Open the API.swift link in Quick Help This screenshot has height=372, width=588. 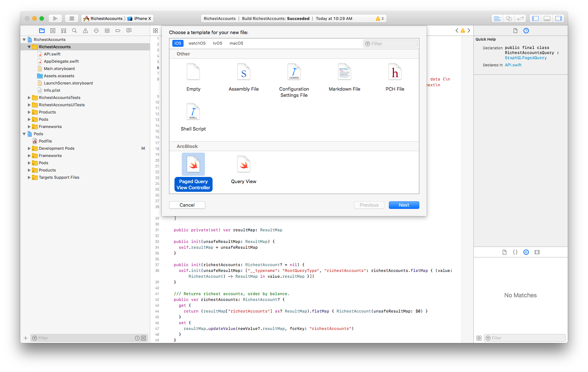[513, 65]
